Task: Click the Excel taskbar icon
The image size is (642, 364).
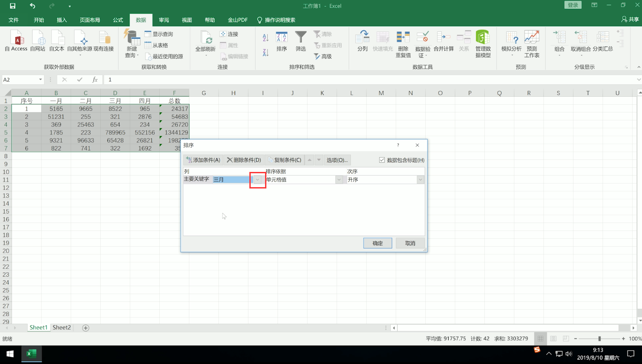Action: coord(31,354)
